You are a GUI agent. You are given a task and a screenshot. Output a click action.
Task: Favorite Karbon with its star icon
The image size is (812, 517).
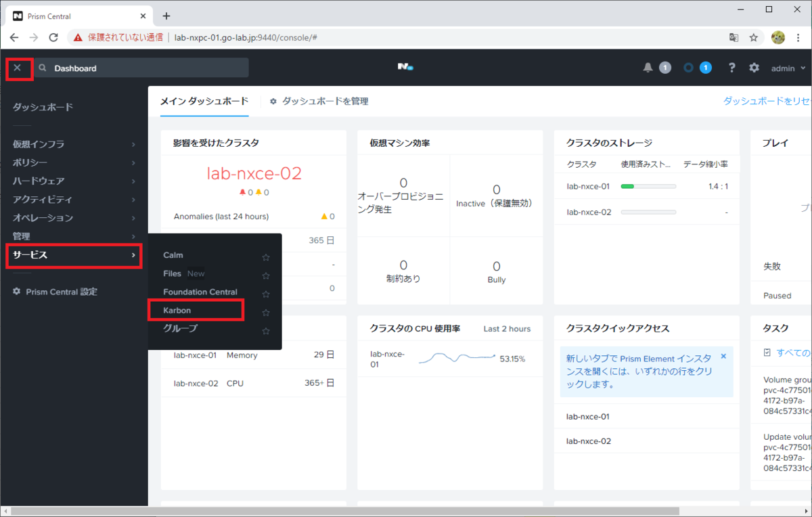point(266,313)
